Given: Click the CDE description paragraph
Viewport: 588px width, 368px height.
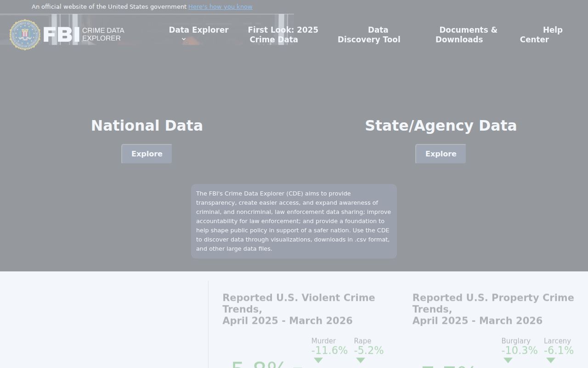Looking at the screenshot, I should [x=294, y=221].
